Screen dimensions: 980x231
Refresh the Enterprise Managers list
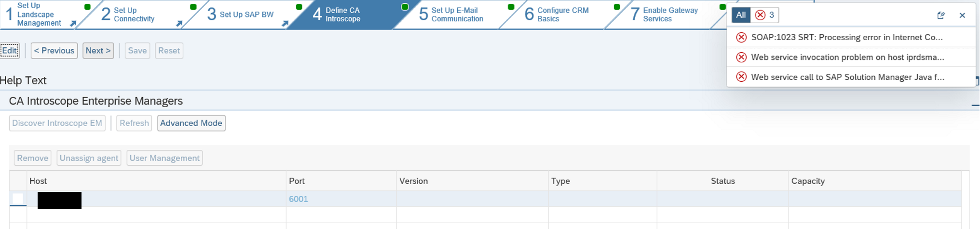click(134, 123)
